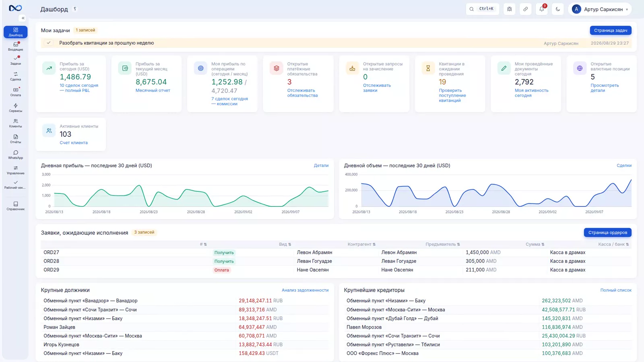
Task: Click the Счет клиента link
Action: (x=74, y=143)
